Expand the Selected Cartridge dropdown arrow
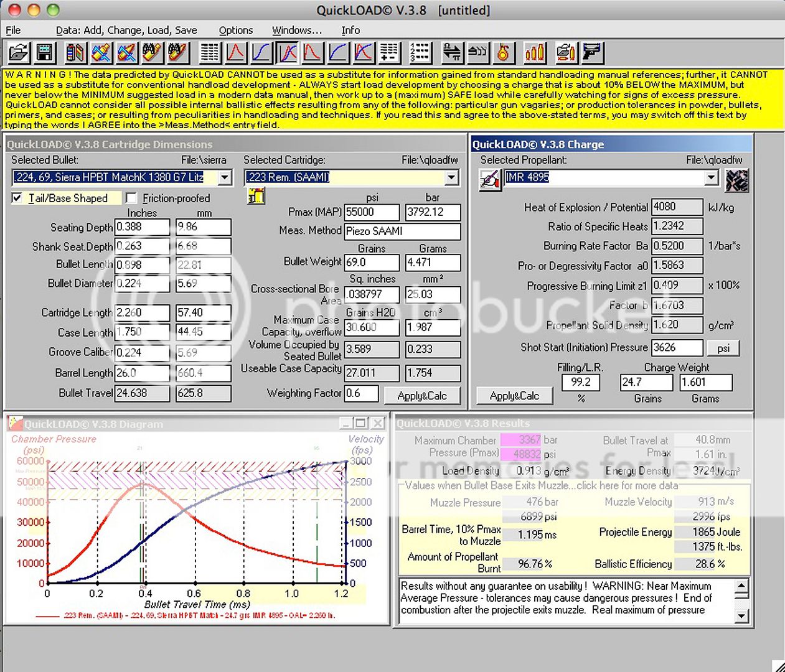This screenshot has width=785, height=672. [x=451, y=178]
